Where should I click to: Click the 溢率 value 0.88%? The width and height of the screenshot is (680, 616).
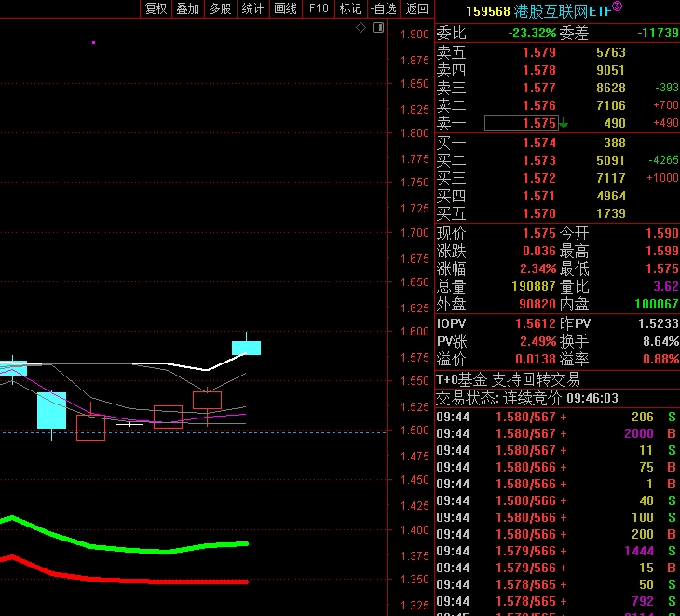tap(661, 359)
